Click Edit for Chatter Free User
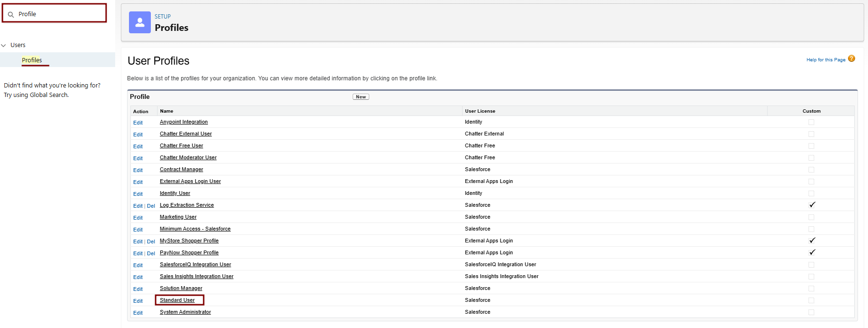Image resolution: width=868 pixels, height=328 pixels. 138,146
